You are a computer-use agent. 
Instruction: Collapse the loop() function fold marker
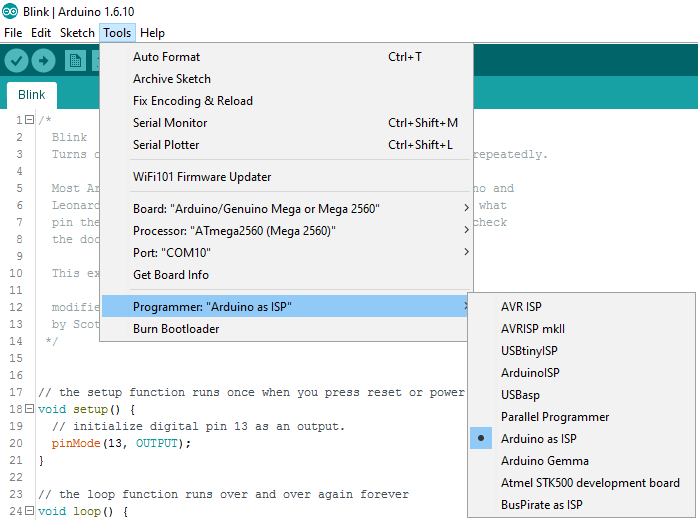click(29, 512)
